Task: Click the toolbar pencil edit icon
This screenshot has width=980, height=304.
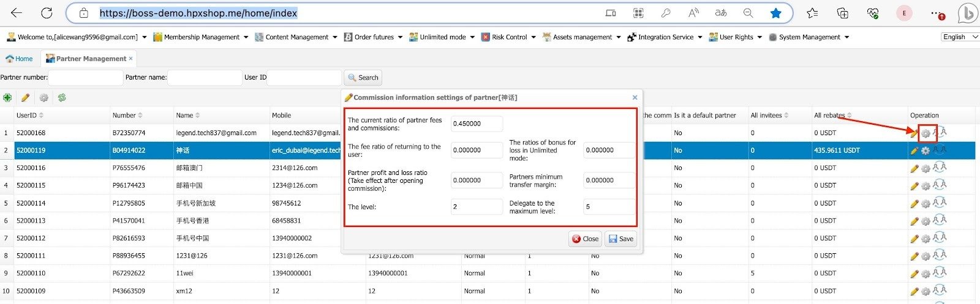Action: click(25, 98)
